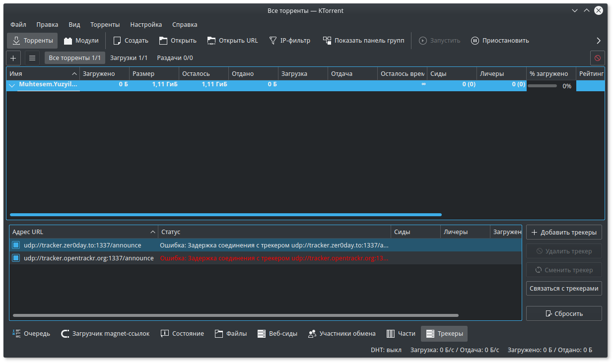Toggle checkbox for tracker.opentrackr.org tracker
614x364 pixels.
[16, 258]
